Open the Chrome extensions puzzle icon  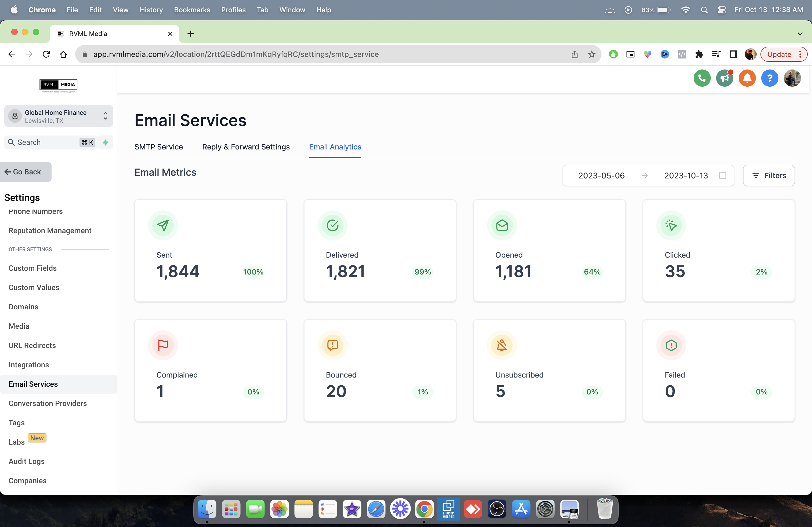[699, 54]
